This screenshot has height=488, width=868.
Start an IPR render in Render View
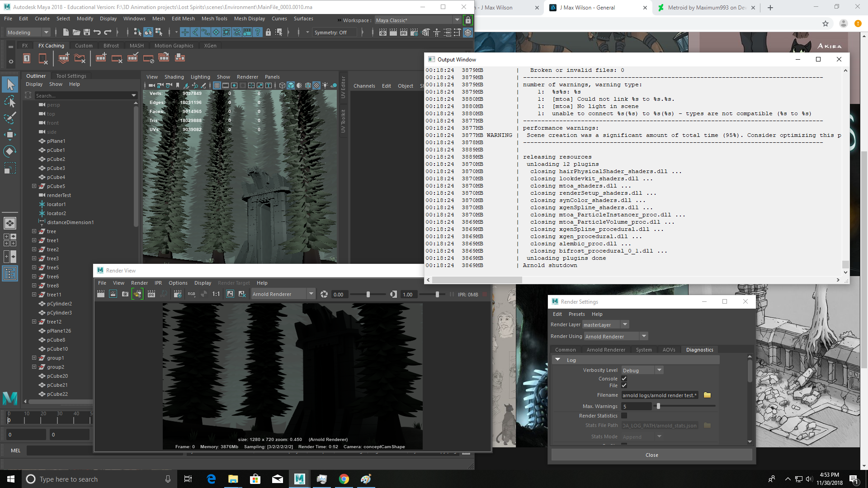[x=151, y=294]
